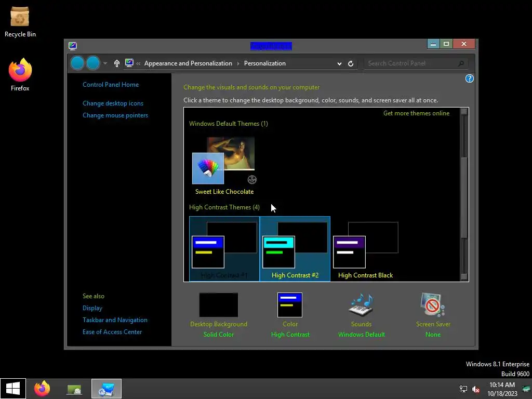This screenshot has height=399, width=532.
Task: Click the themes list vertical scrollbar thumb
Action: (464, 197)
